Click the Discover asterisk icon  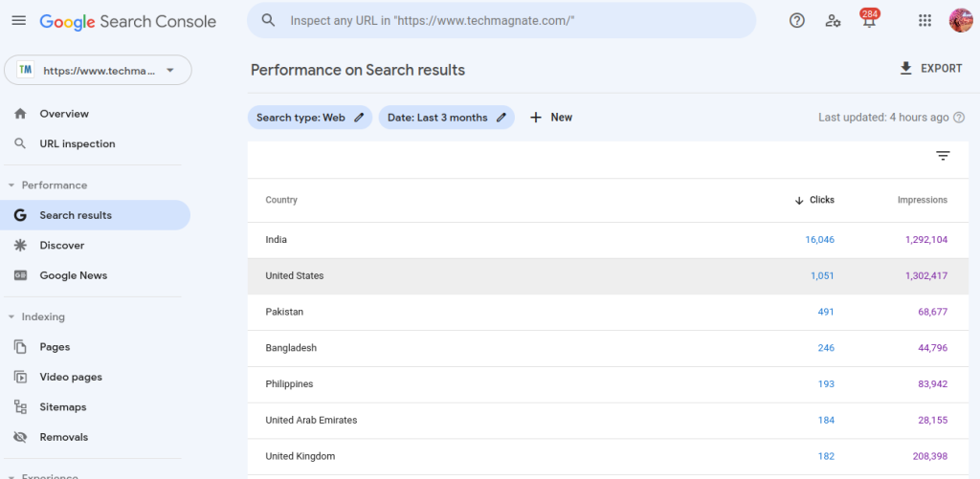[20, 246]
